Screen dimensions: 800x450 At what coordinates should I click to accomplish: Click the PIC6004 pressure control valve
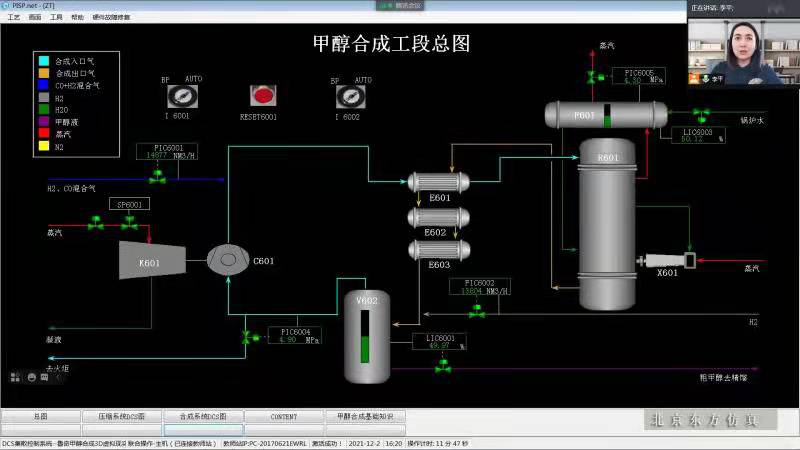click(247, 337)
